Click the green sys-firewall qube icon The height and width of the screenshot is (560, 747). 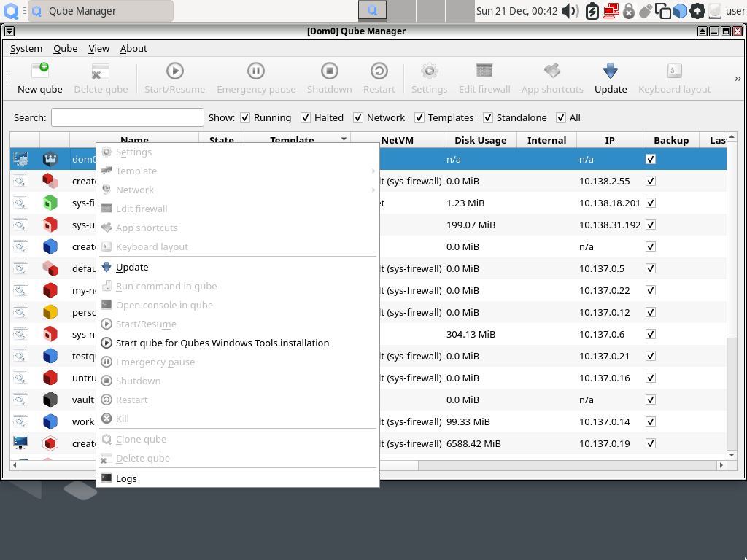[x=50, y=203]
